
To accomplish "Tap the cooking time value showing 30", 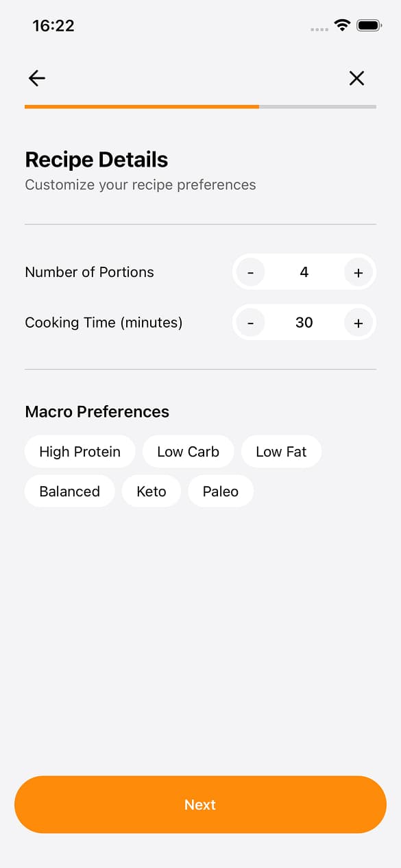I will 304,322.
